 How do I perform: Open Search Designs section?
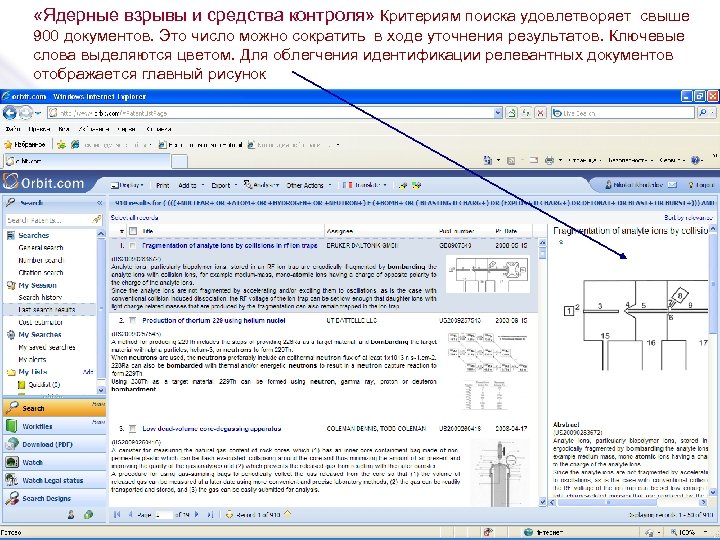(x=54, y=498)
